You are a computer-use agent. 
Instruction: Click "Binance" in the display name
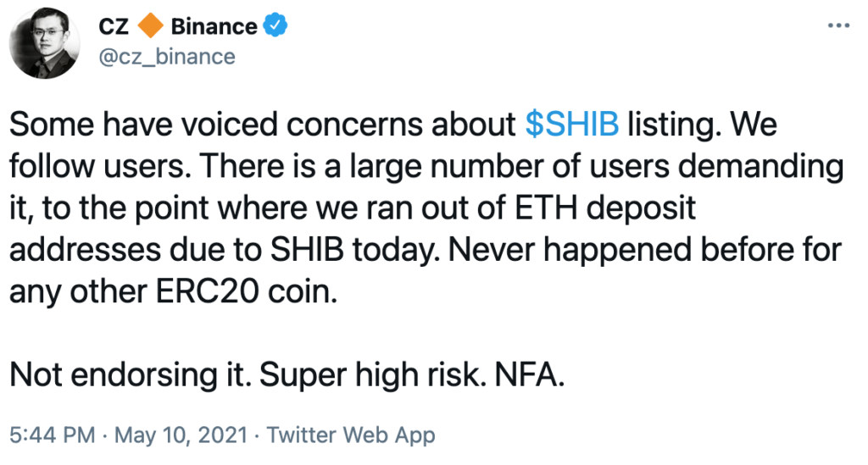(x=214, y=26)
